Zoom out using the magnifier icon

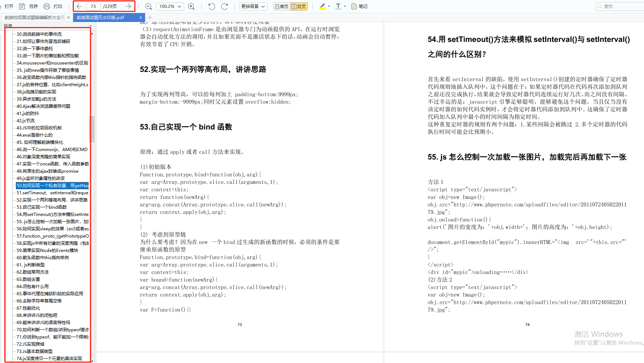148,6
